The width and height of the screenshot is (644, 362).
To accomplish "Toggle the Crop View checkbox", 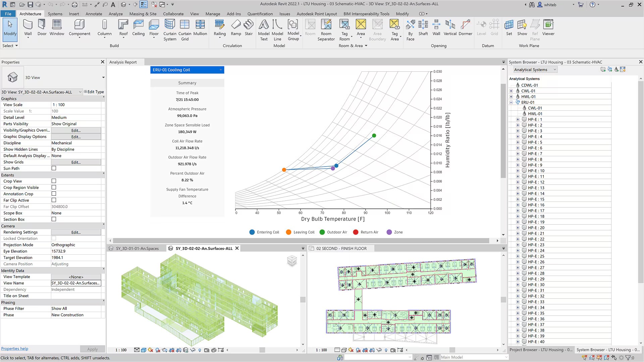I will (54, 181).
